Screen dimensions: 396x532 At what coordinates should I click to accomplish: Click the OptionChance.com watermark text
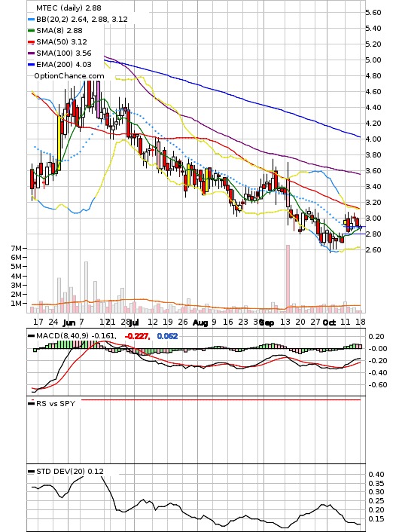coord(69,76)
